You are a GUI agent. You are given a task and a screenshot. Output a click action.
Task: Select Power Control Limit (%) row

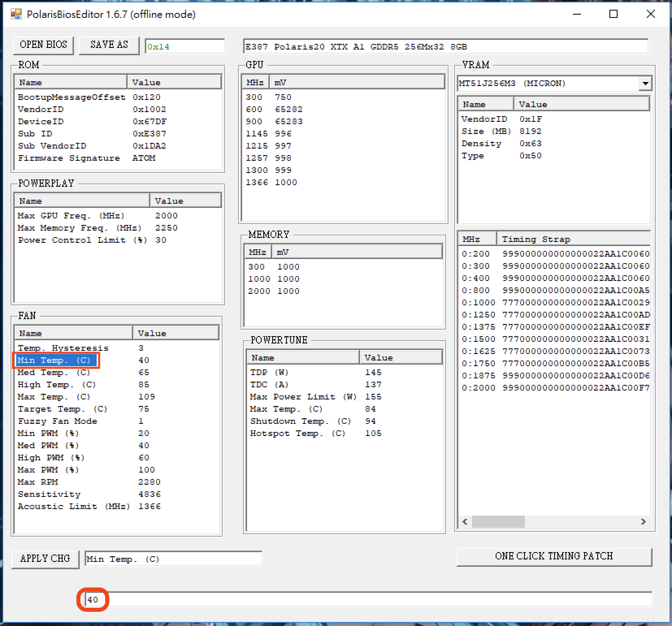(82, 240)
